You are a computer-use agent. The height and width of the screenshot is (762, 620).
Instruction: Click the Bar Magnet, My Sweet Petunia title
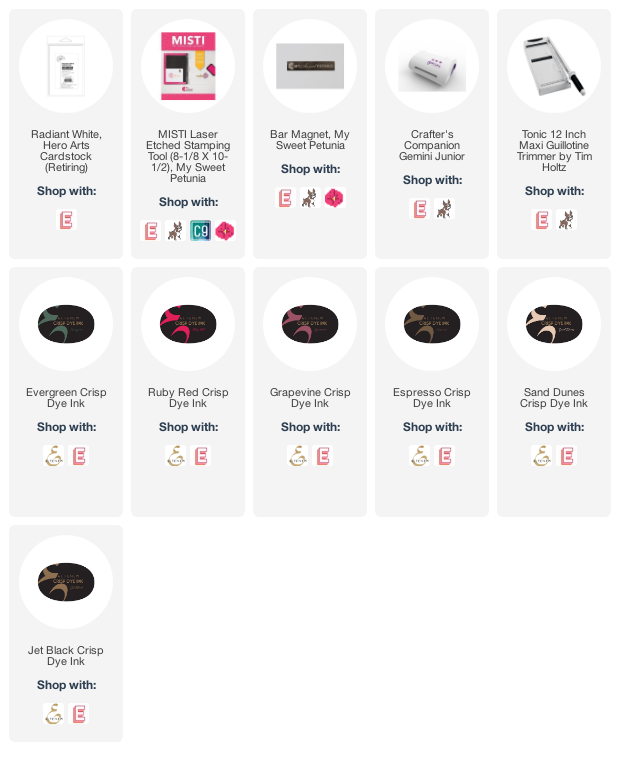tap(310, 139)
